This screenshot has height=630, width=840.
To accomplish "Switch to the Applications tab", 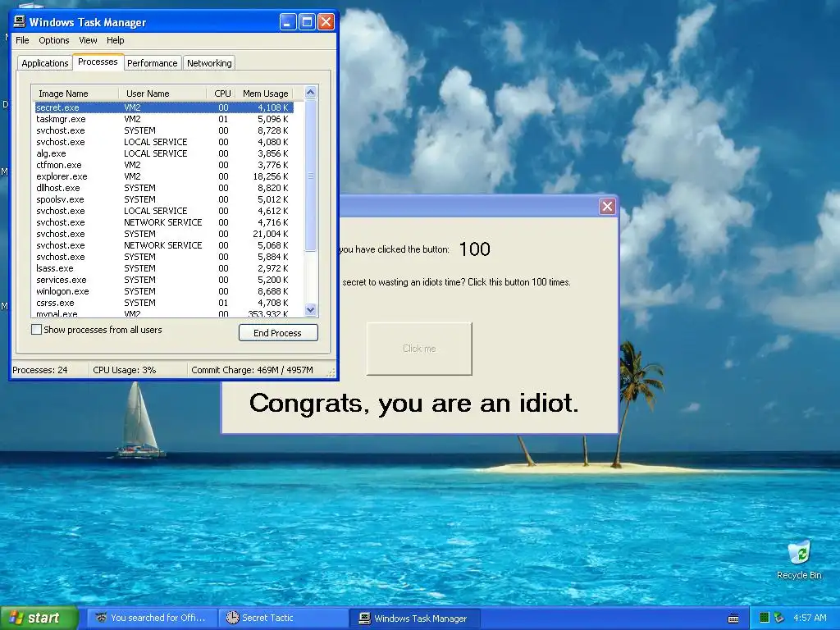I will coord(45,63).
